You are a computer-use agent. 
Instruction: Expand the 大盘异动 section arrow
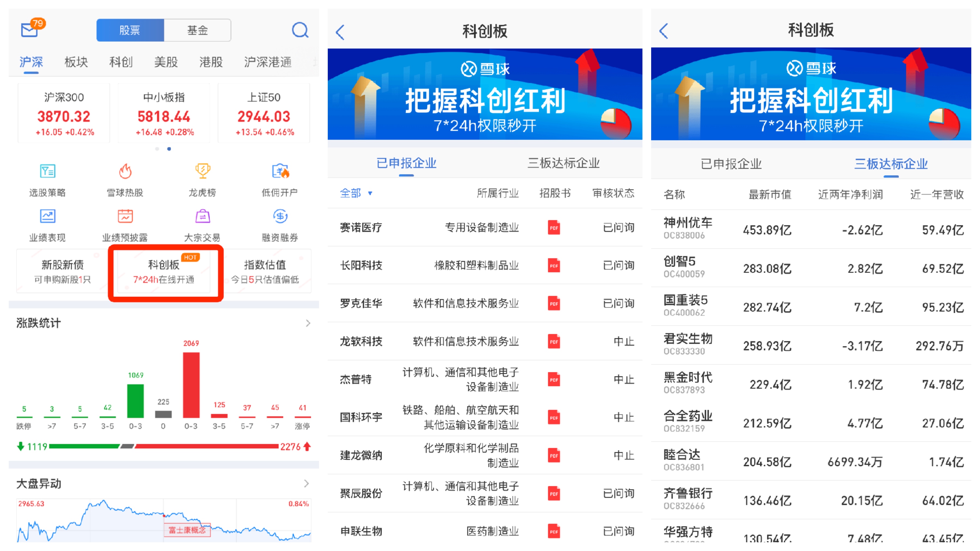click(307, 483)
